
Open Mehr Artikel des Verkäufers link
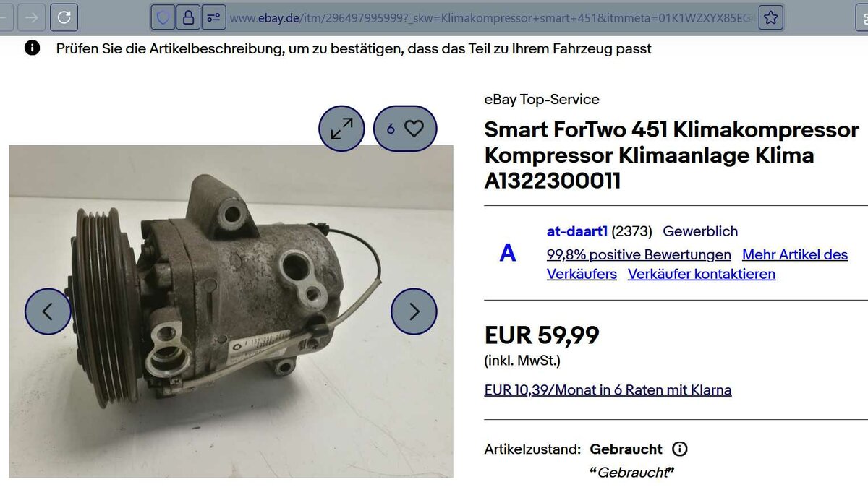pyautogui.click(x=697, y=264)
